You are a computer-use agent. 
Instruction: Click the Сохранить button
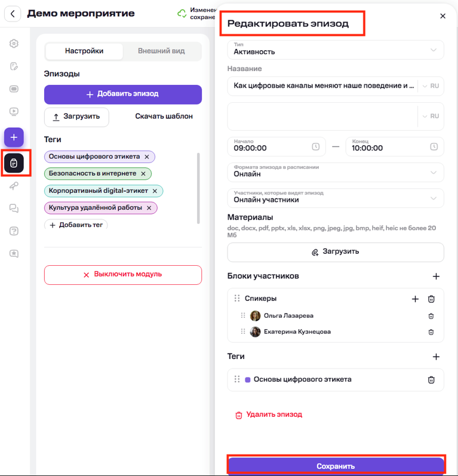tap(335, 466)
